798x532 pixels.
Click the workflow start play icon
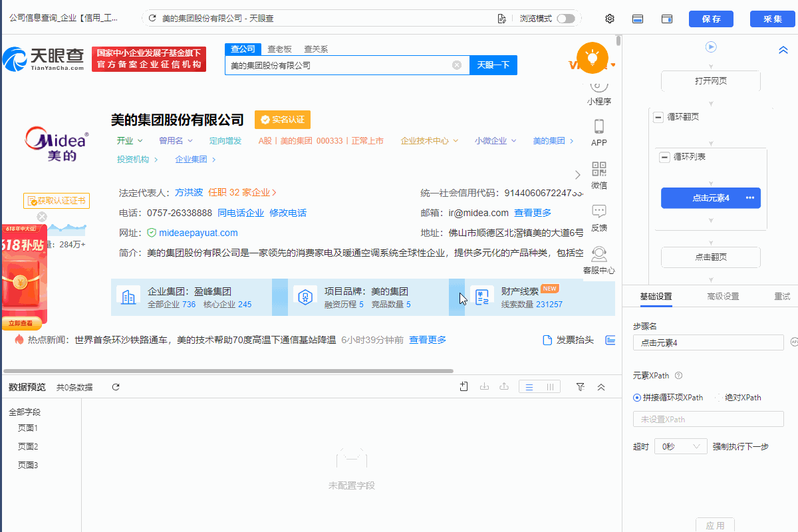click(x=711, y=47)
